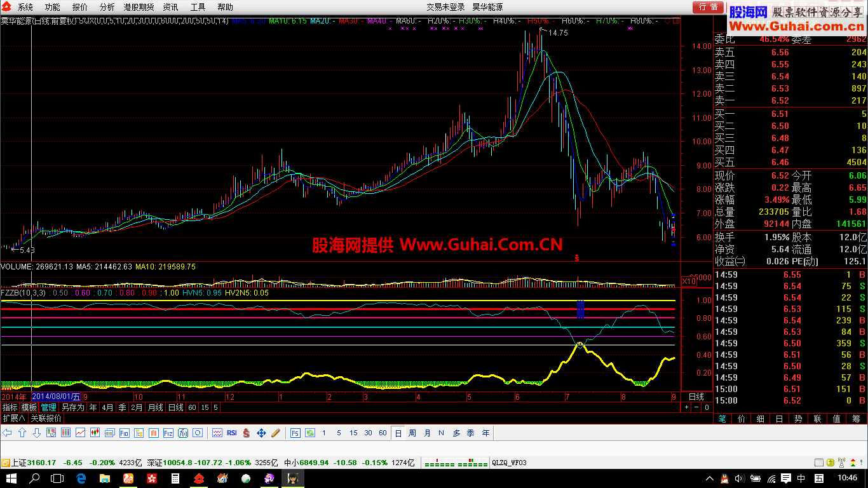Switch to 日 period in toolbar
This screenshot has width=868, height=488.
point(398,433)
